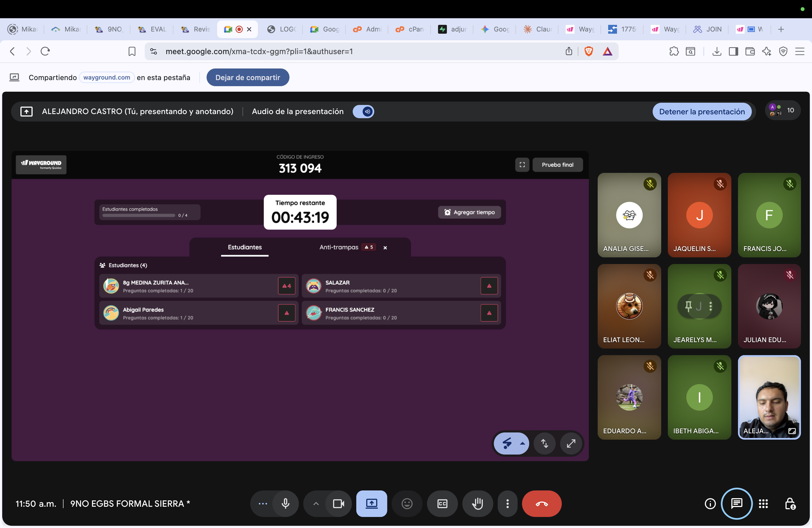
Task: Open meeting details info icon
Action: [x=710, y=503]
